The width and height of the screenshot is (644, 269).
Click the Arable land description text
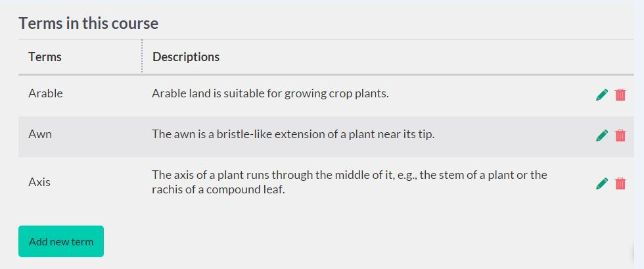tap(270, 93)
